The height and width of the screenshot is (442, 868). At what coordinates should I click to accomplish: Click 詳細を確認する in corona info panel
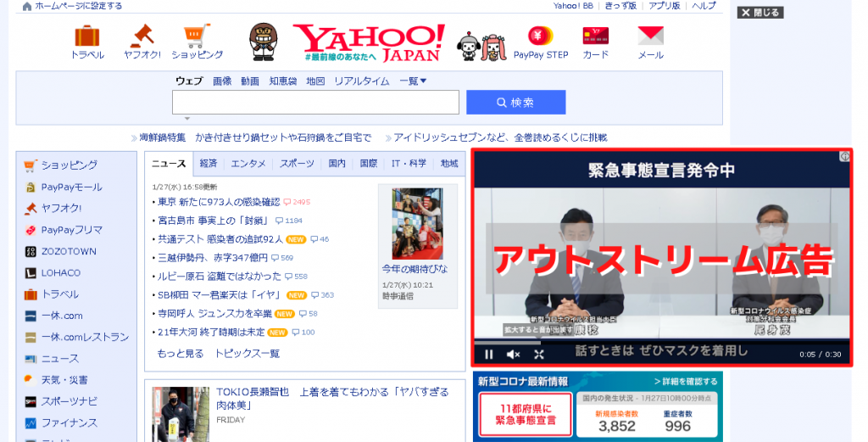click(686, 382)
